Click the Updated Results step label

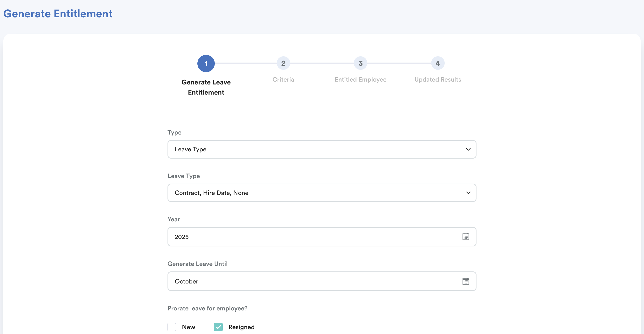[x=437, y=79]
